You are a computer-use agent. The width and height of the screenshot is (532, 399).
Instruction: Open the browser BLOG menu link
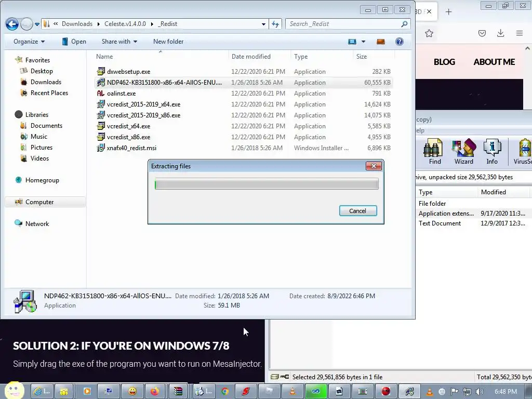[444, 62]
